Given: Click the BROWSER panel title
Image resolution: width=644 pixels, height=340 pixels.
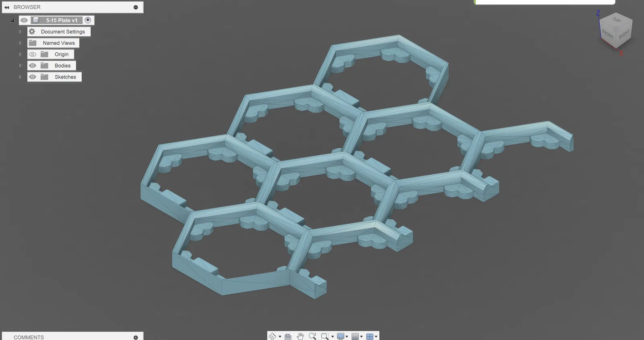Looking at the screenshot, I should click(27, 7).
